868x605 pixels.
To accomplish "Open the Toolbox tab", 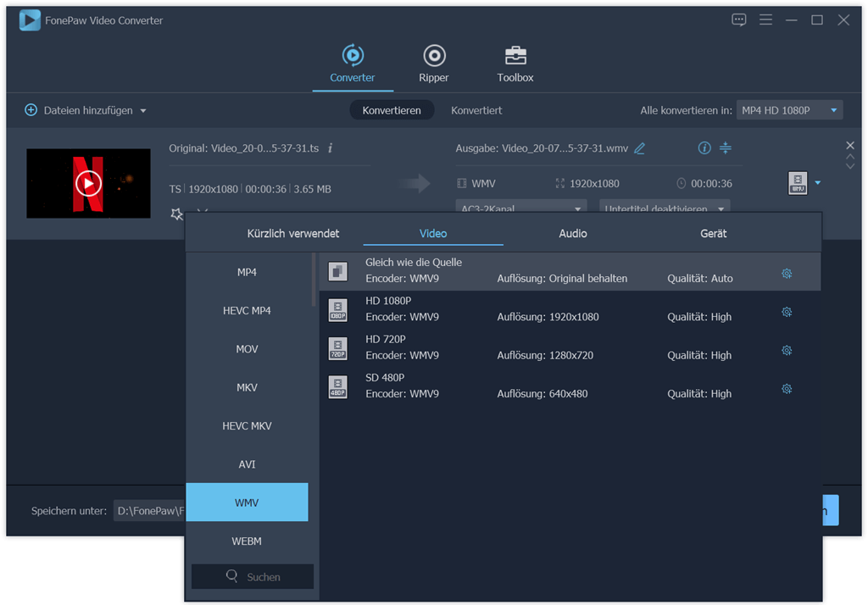I will [515, 64].
